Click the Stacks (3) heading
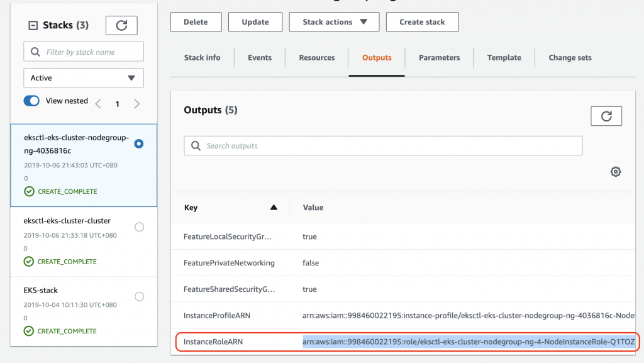The width and height of the screenshot is (644, 363). (65, 25)
